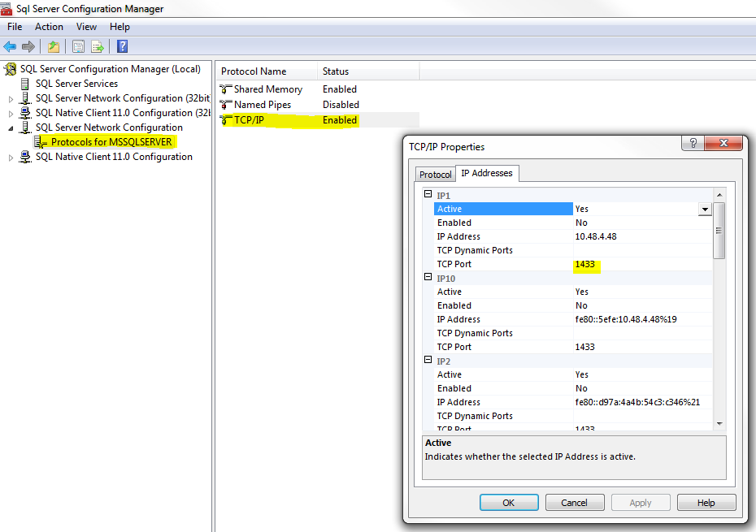
Task: Click the IP1 TCP Dynamic Ports field
Action: pyautogui.click(x=643, y=251)
